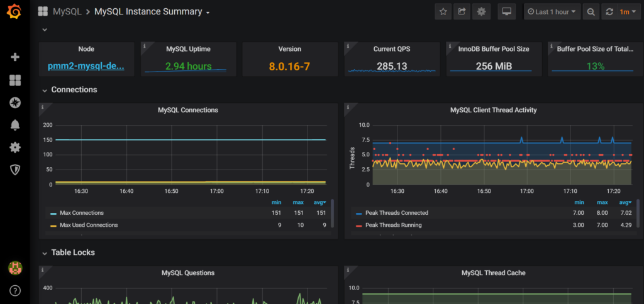Image resolution: width=644 pixels, height=304 pixels.
Task: Open Server Admin shield icon
Action: tap(15, 170)
